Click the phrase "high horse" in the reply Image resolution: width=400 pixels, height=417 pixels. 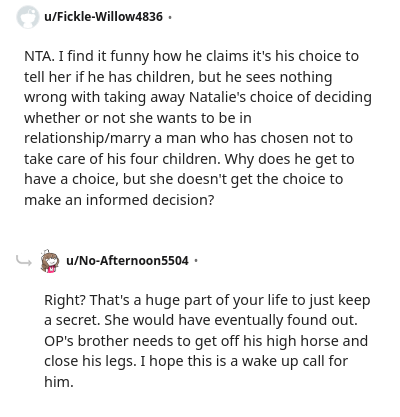303,341
